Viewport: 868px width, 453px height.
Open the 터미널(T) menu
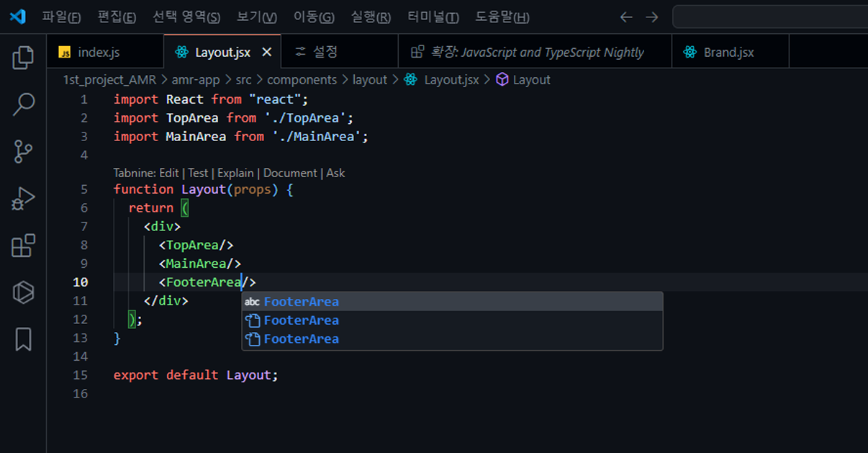433,17
